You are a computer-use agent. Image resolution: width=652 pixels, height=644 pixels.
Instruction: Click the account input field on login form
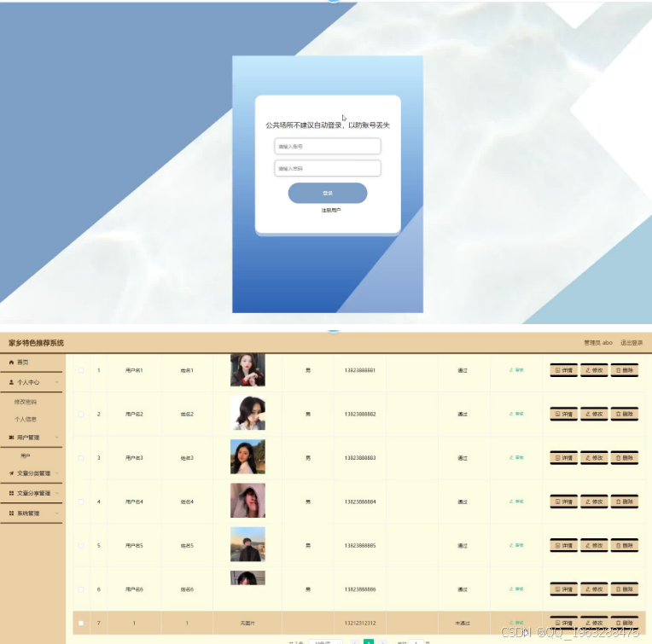[x=327, y=146]
